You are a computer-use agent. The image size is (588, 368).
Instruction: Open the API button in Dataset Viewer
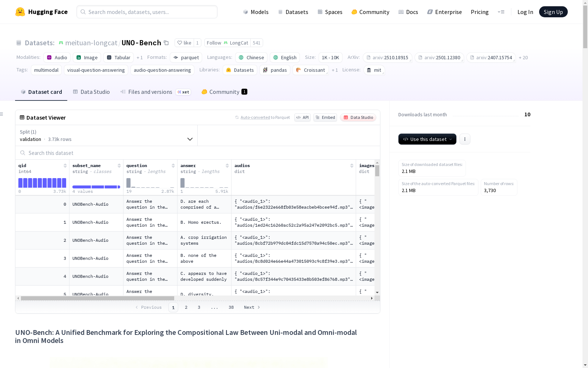(x=302, y=117)
